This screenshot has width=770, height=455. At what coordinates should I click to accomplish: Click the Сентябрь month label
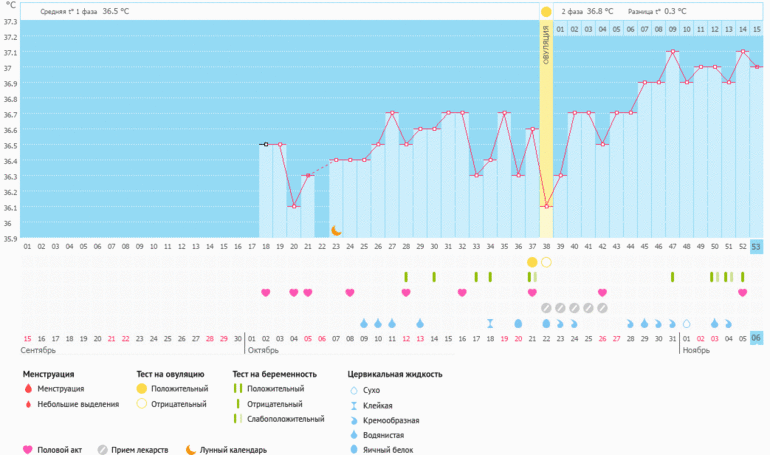tap(40, 351)
